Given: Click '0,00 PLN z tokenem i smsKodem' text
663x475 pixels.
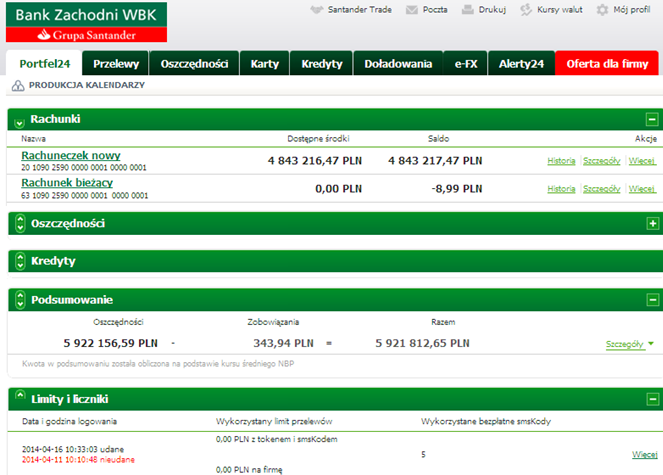Looking at the screenshot, I should [x=277, y=439].
